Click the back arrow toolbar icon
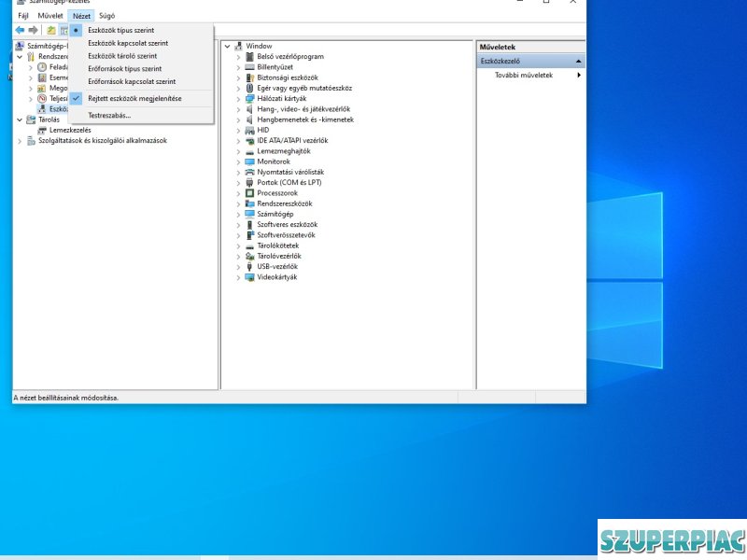747x560 pixels. click(20, 30)
